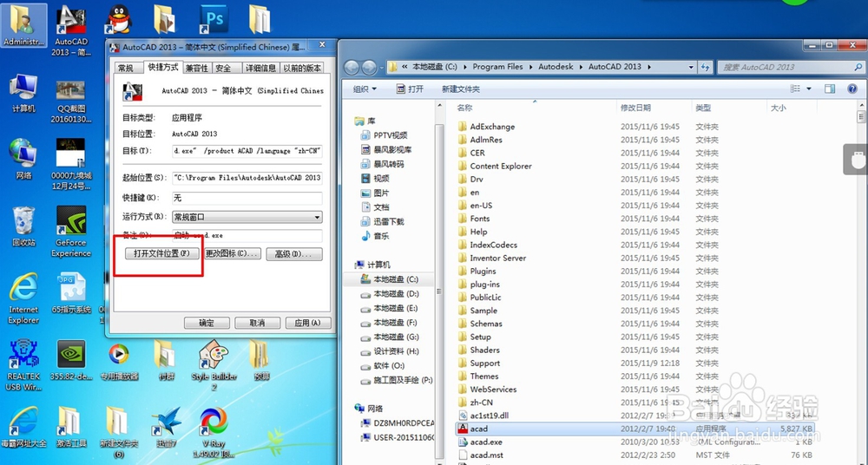Viewport: 868px width, 465px height.
Task: Switch to the 以前的版本 tab
Action: click(x=302, y=68)
